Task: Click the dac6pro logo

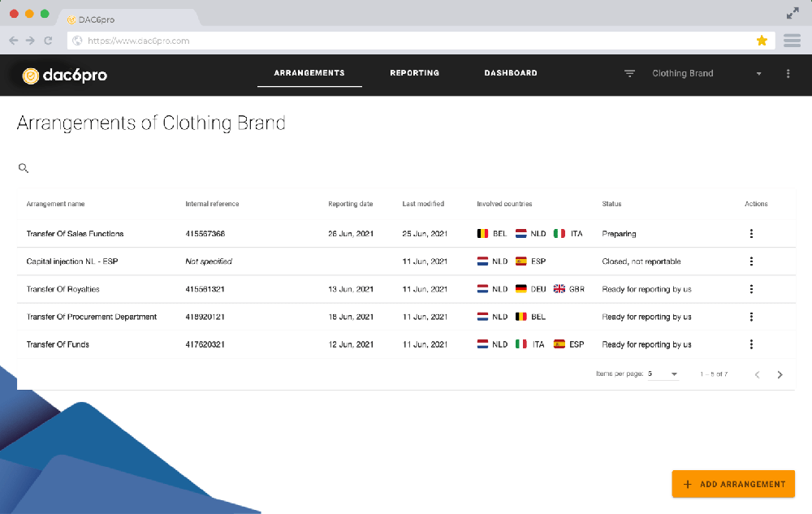Action: 65,76
